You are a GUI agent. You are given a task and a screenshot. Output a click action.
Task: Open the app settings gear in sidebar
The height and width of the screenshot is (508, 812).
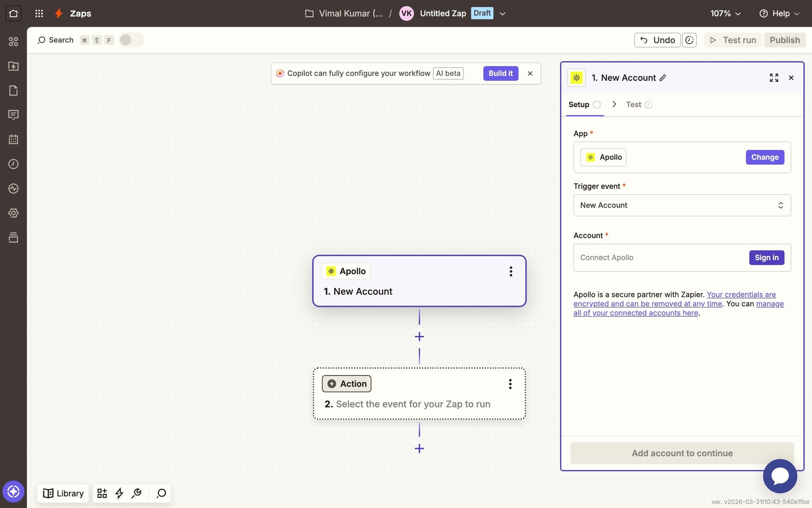[13, 213]
